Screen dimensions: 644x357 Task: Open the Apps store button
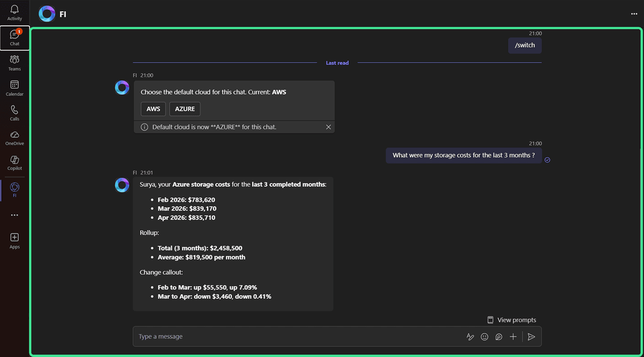(14, 241)
